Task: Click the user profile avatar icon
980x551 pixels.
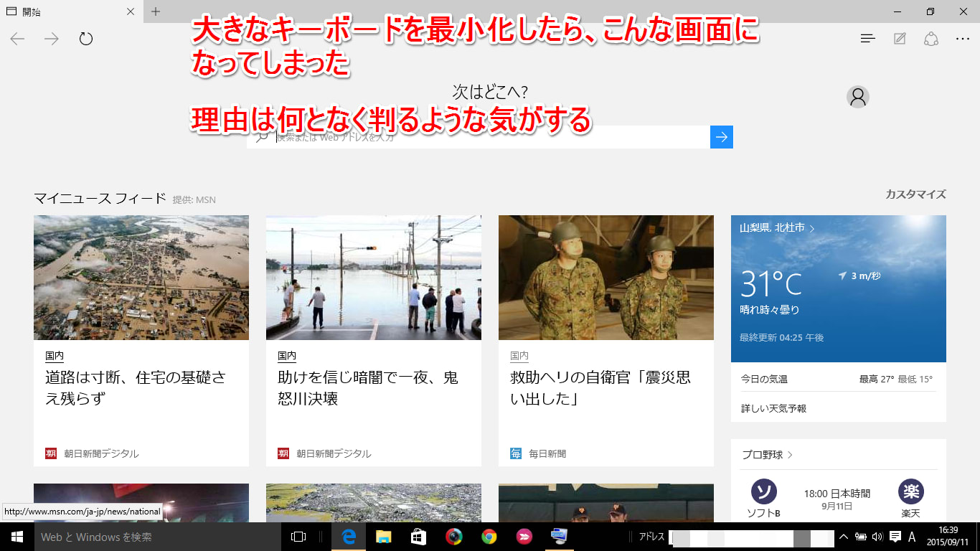Action: click(x=857, y=97)
